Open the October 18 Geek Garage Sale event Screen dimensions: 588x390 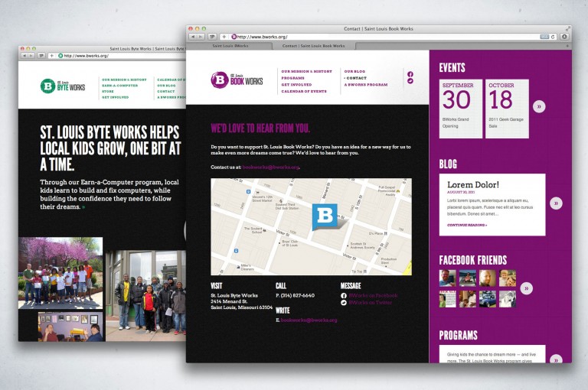click(x=507, y=109)
